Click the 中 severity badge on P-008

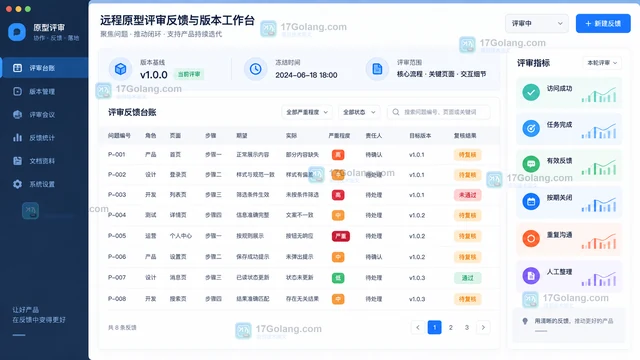[338, 299]
